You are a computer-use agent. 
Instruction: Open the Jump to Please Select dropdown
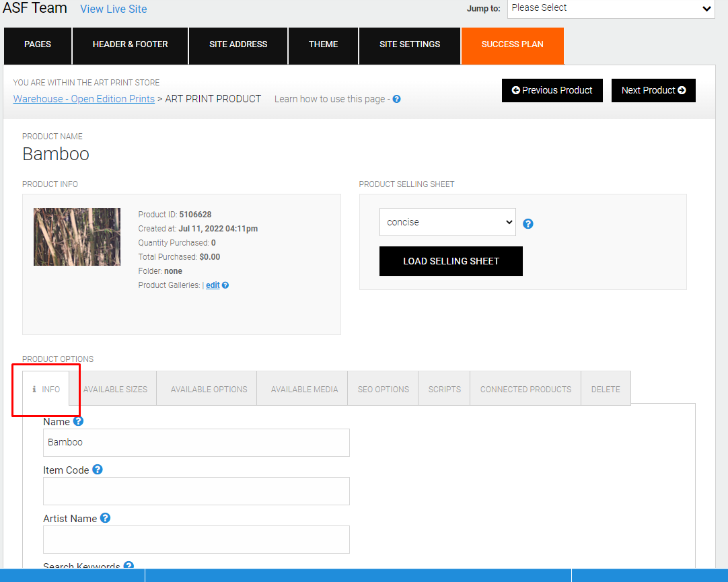pyautogui.click(x=611, y=8)
